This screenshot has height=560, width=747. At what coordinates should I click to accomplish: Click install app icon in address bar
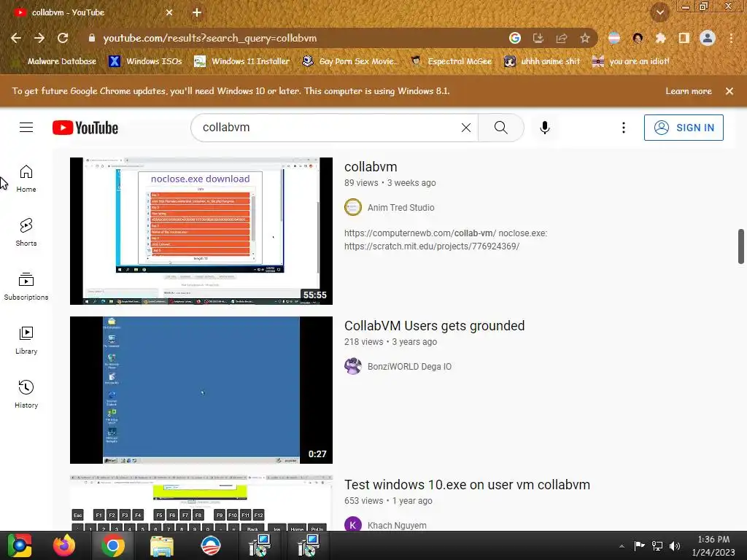[538, 38]
